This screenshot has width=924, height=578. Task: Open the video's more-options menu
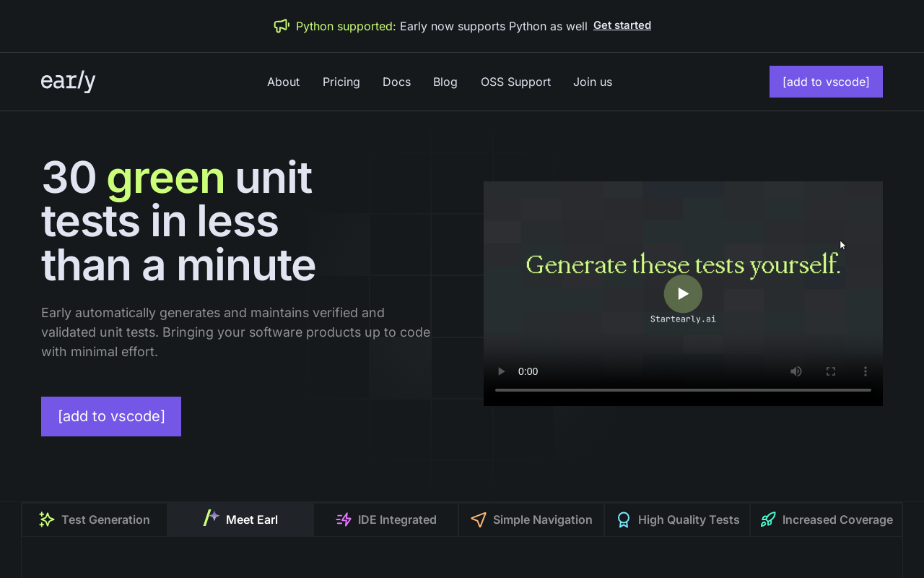[x=865, y=371]
